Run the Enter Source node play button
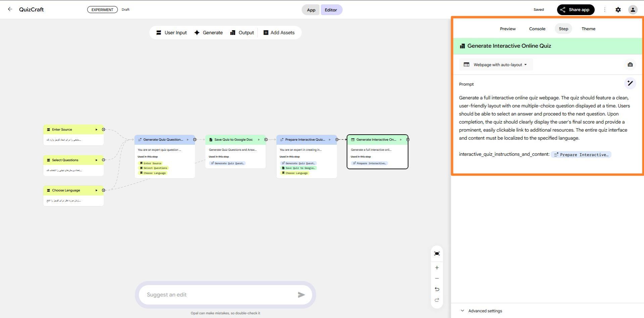 pos(96,130)
